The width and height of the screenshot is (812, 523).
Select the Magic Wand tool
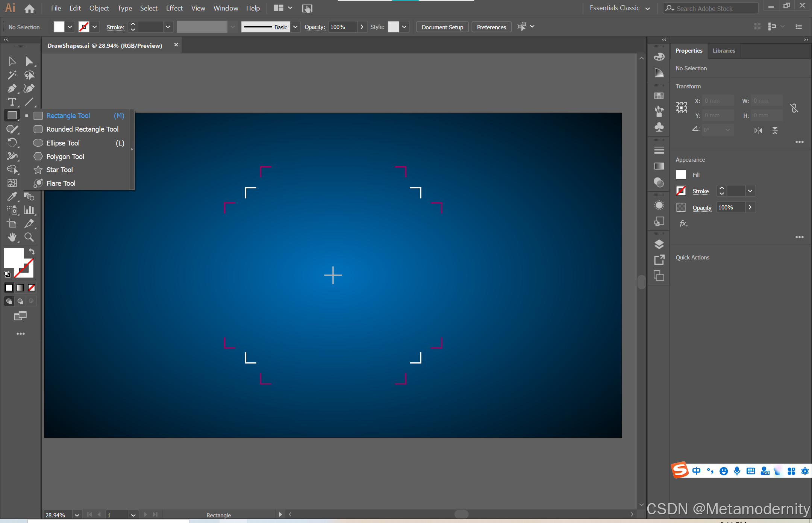click(x=12, y=75)
